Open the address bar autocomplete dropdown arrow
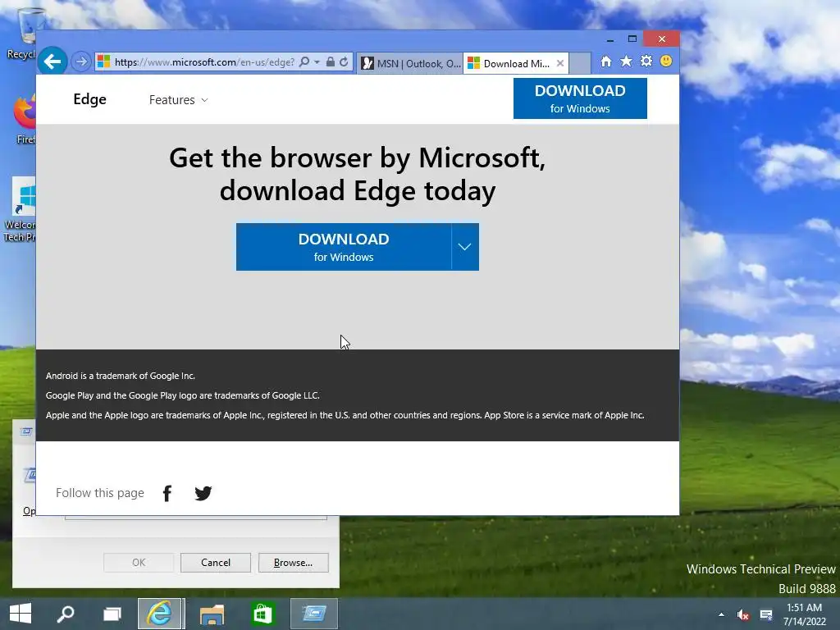This screenshot has width=840, height=630. point(317,62)
